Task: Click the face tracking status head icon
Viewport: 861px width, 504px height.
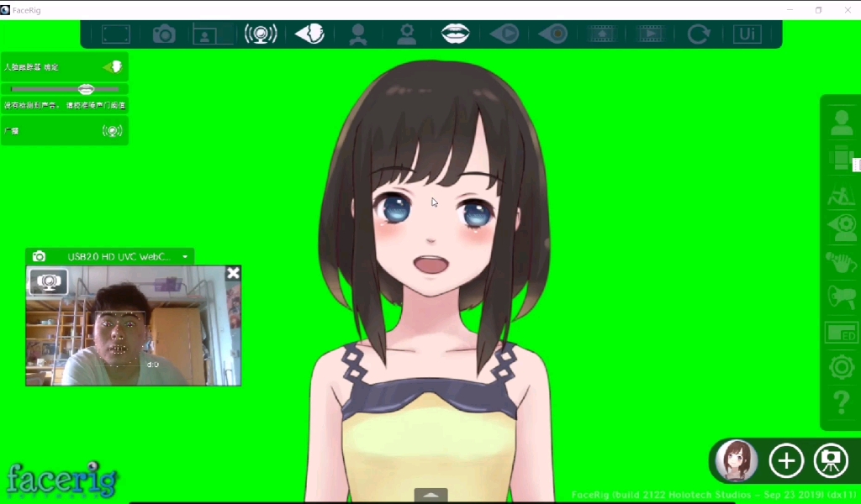Action: (x=114, y=67)
